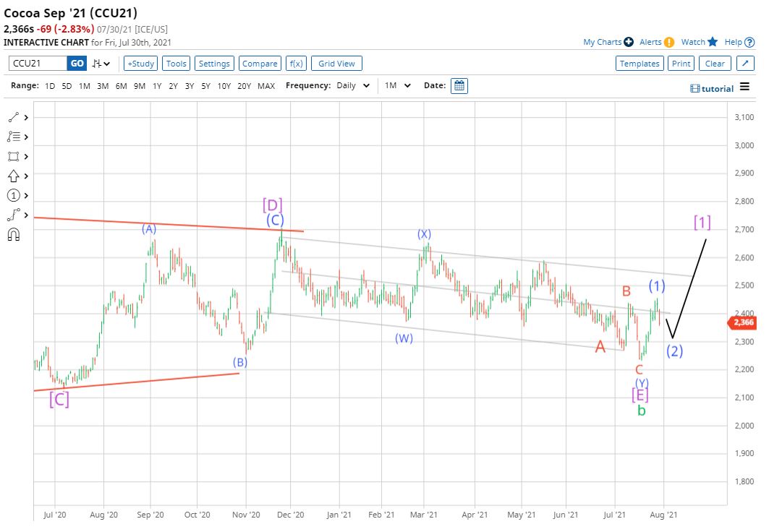The image size is (769, 532).
Task: Click the GO button
Action: (x=77, y=63)
